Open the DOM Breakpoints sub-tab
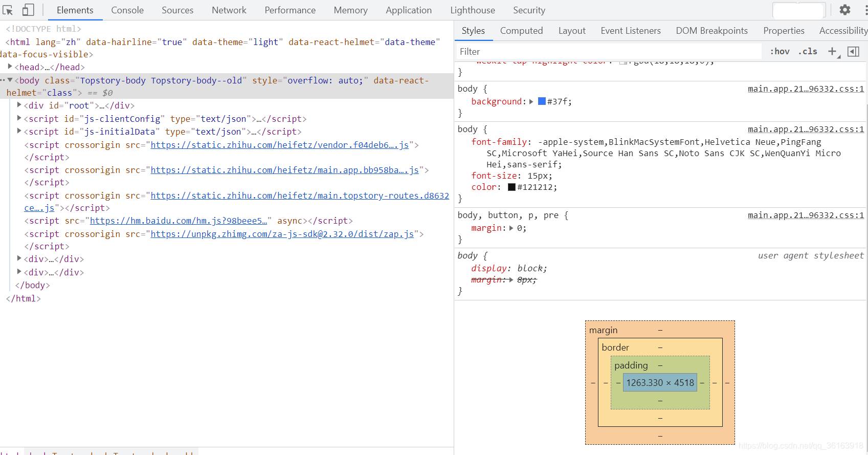Image resolution: width=868 pixels, height=455 pixels. [x=711, y=31]
